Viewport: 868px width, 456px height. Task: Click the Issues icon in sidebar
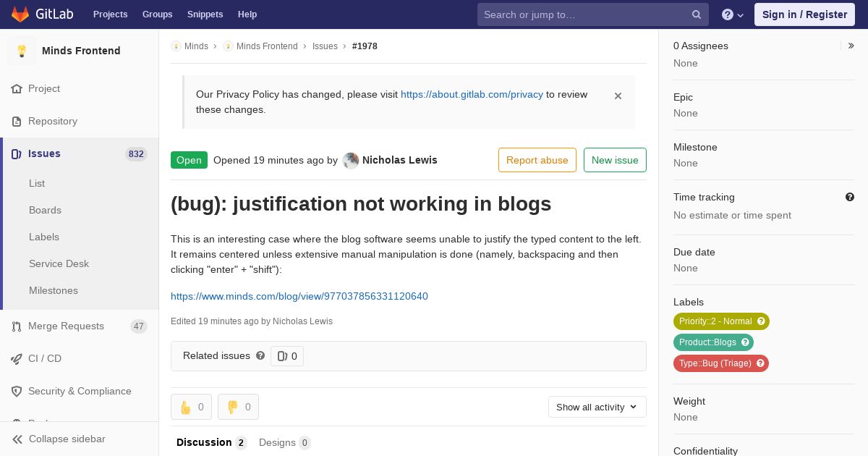[x=17, y=154]
